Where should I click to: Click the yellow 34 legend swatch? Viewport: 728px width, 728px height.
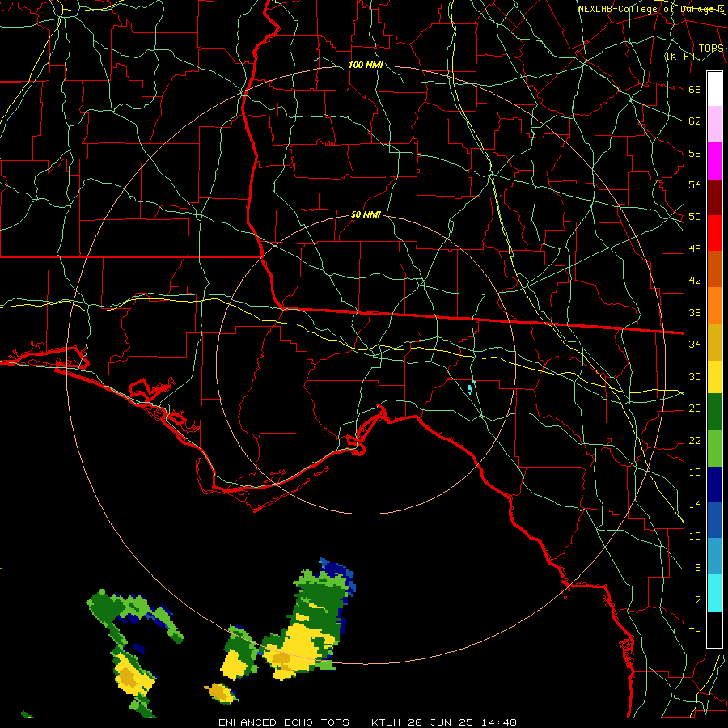point(714,376)
